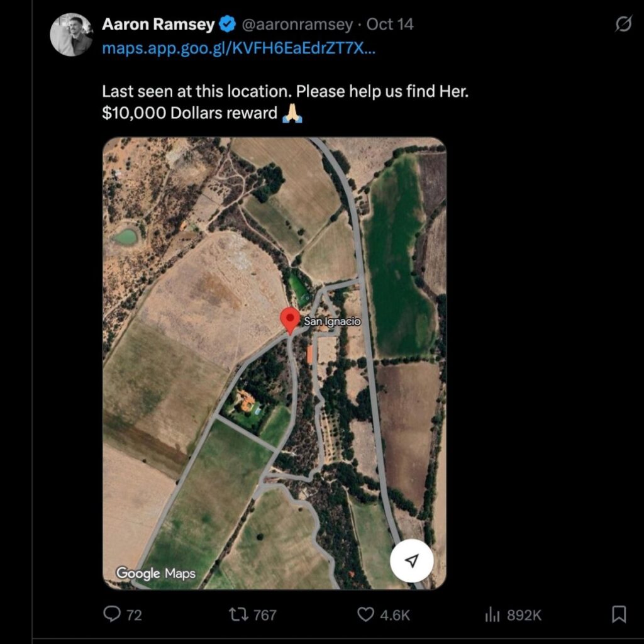Click the 72 replies count
This screenshot has width=644, height=644.
pos(134,615)
